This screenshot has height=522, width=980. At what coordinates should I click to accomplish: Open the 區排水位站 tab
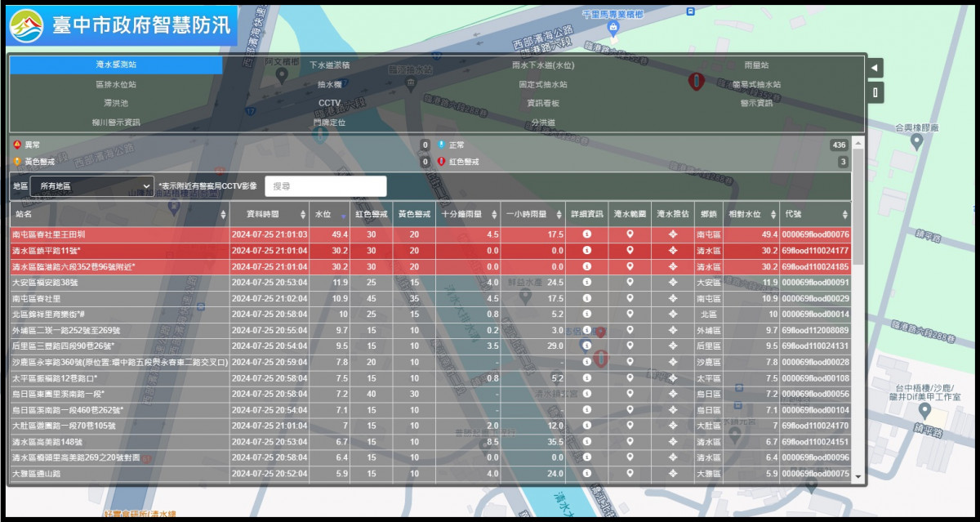(116, 84)
